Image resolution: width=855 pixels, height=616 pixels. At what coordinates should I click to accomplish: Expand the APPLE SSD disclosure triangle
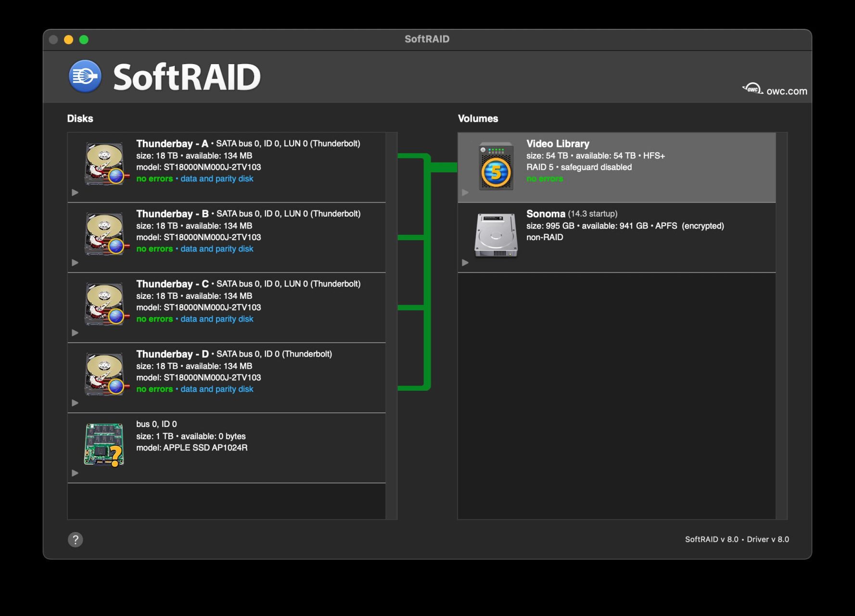pos(75,473)
